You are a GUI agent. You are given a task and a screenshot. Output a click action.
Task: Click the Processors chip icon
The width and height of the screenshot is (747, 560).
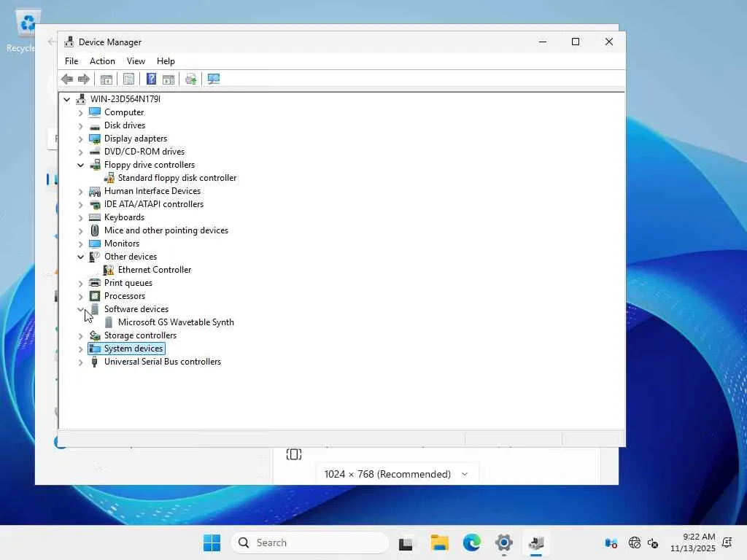[95, 296]
